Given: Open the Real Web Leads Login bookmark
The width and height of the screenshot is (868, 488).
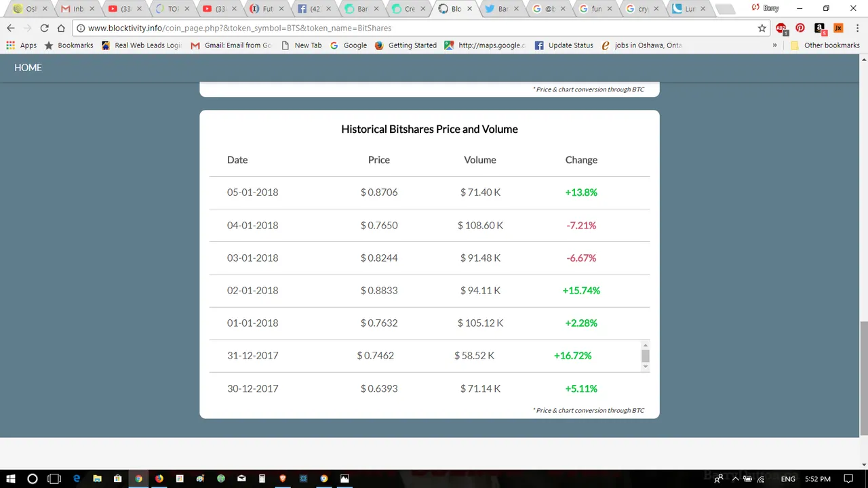Looking at the screenshot, I should [142, 45].
